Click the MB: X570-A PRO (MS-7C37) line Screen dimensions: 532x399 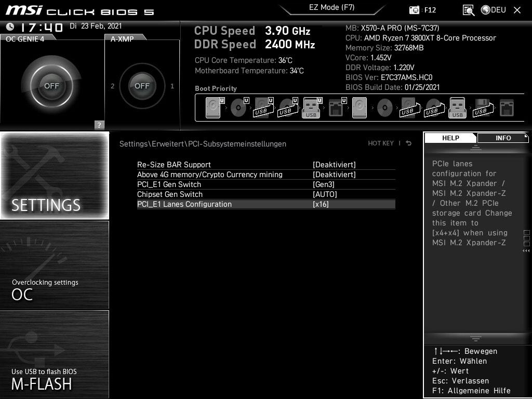coord(392,28)
